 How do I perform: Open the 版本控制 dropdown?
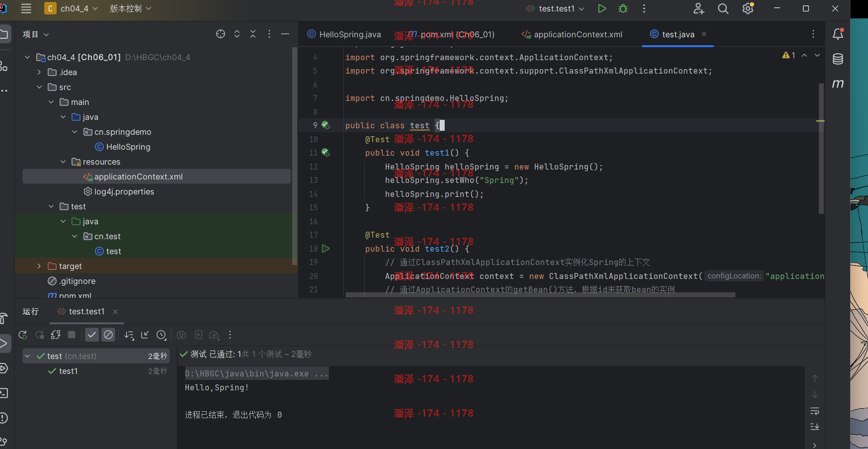tap(131, 8)
